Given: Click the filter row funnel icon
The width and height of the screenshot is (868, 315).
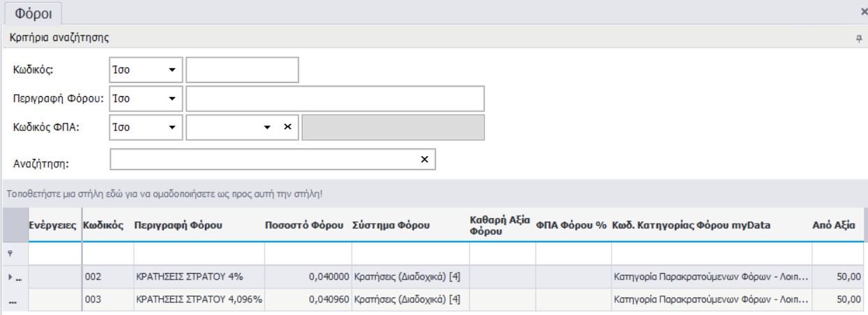Looking at the screenshot, I should (8, 254).
